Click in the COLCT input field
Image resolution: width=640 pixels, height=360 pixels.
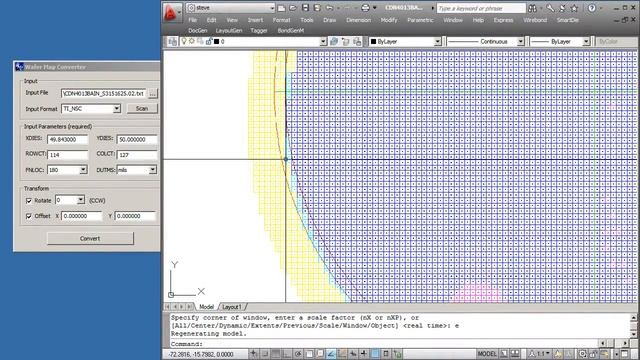pos(137,155)
